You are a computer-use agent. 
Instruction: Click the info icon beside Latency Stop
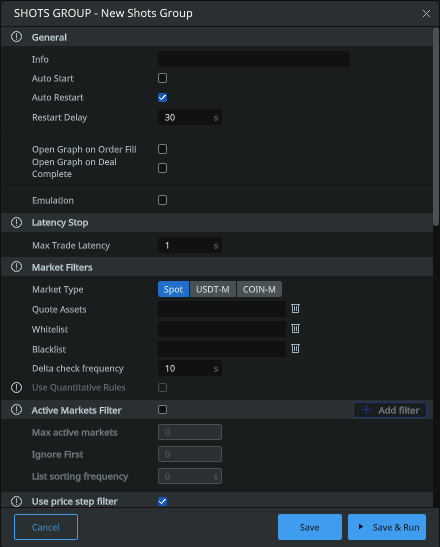[x=16, y=222]
